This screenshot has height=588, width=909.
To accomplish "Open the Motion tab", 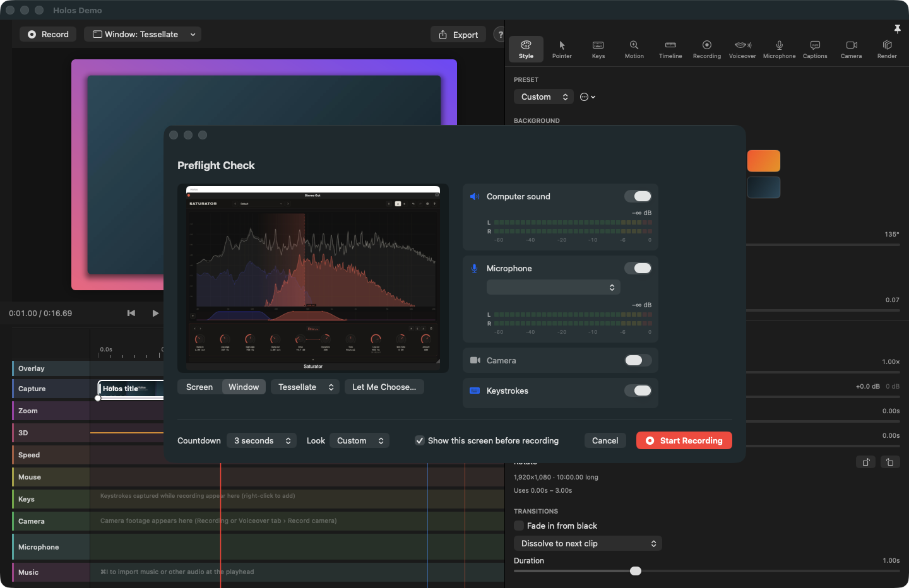I will (x=634, y=49).
